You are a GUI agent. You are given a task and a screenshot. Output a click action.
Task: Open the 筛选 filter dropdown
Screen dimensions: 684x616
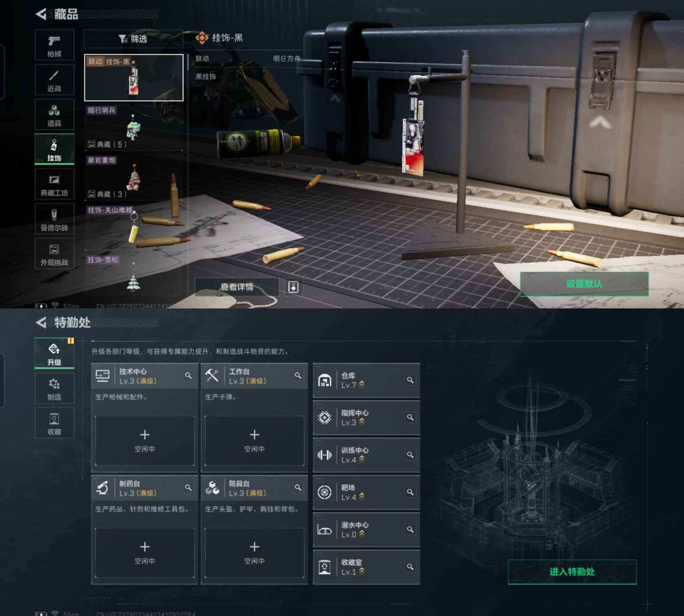tap(133, 39)
